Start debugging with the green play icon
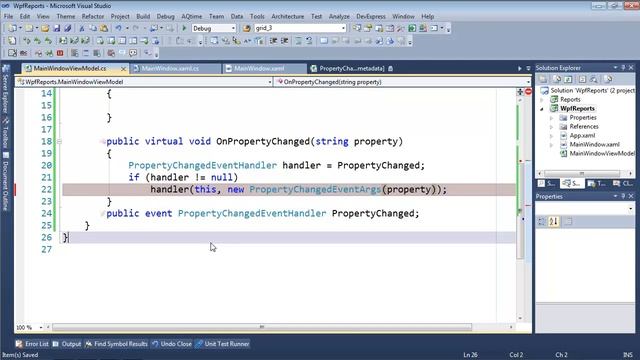The image size is (640, 360). pos(184,28)
